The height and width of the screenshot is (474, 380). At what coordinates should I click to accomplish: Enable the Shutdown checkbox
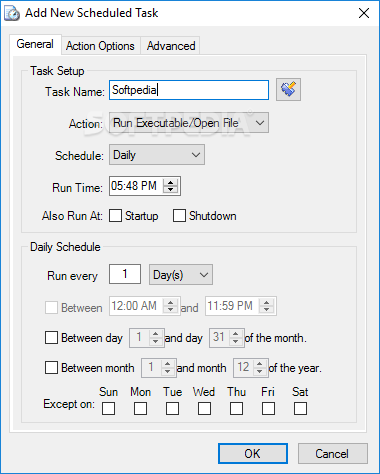click(x=179, y=215)
